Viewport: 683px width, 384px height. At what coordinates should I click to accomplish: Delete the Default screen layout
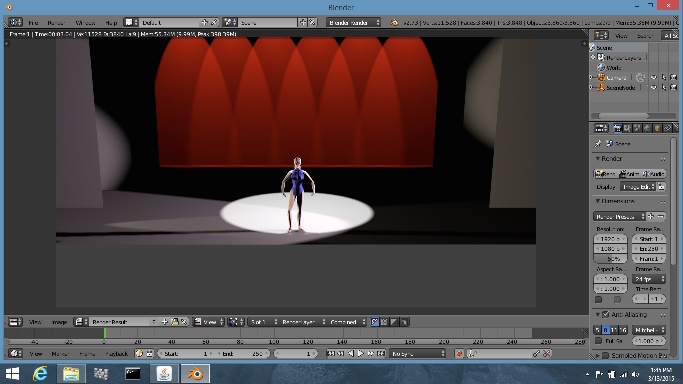pos(214,22)
